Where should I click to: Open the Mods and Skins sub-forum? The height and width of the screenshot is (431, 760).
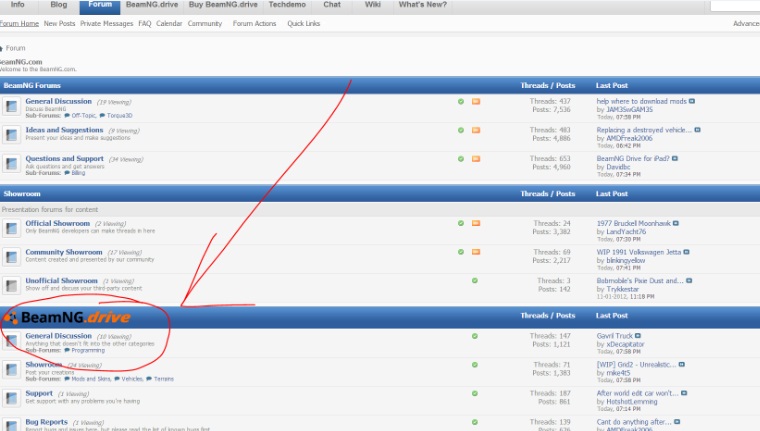point(91,379)
